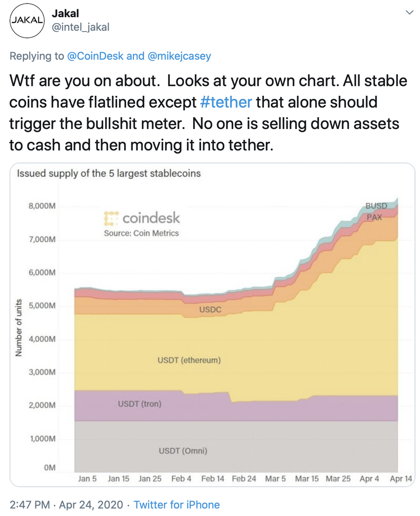
Task: Select the gray USDT (Omni) chart area
Action: coord(182,451)
